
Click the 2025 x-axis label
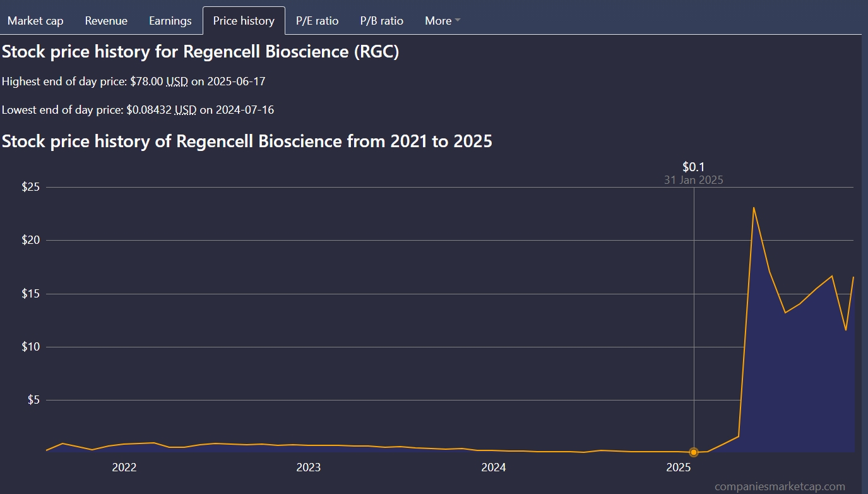(679, 467)
